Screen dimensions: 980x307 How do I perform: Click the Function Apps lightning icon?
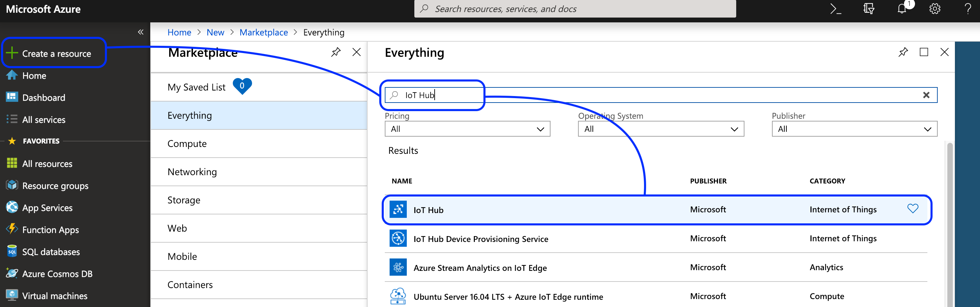pyautogui.click(x=12, y=229)
